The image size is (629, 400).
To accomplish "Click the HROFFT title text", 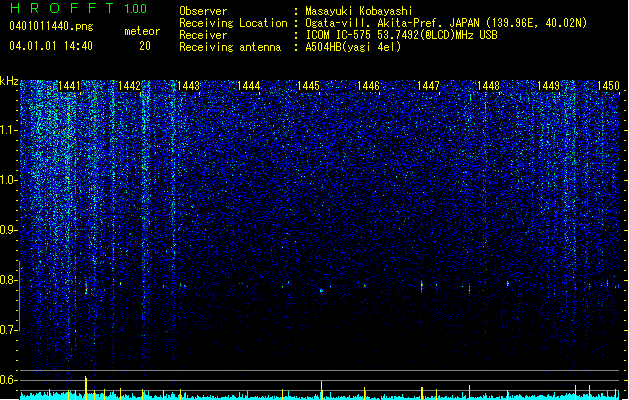I will 63,8.
